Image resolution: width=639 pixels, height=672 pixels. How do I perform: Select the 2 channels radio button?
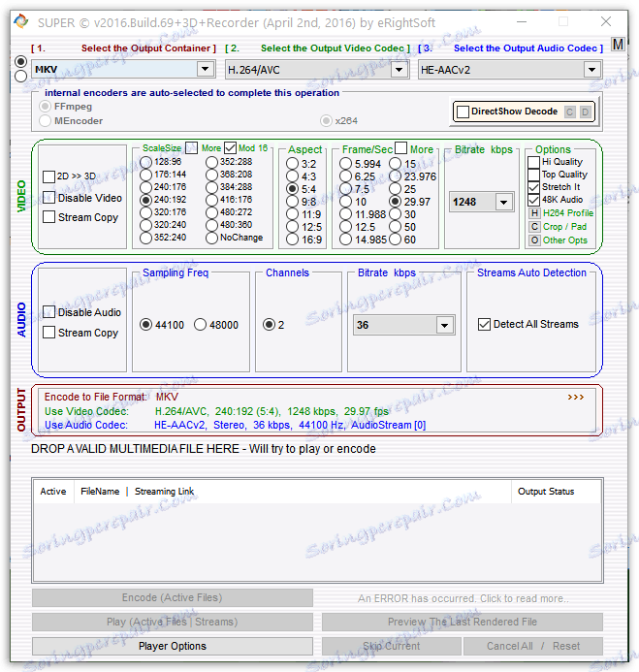(x=270, y=325)
